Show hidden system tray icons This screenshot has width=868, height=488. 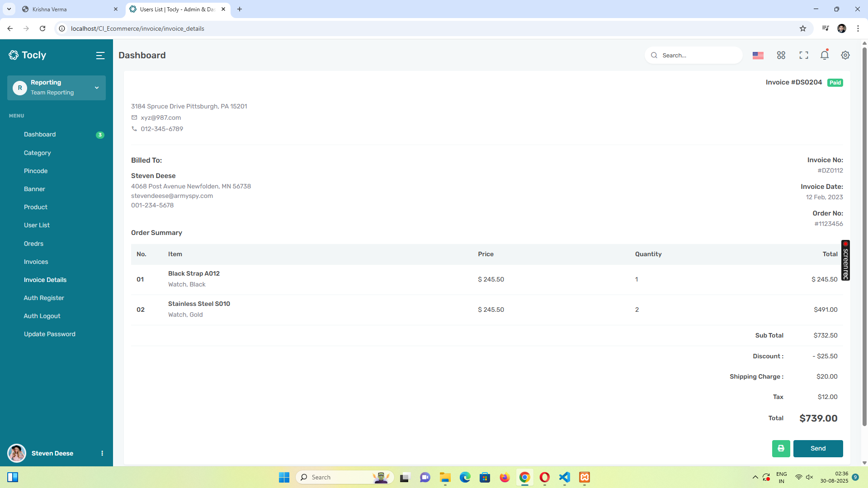coord(755,477)
